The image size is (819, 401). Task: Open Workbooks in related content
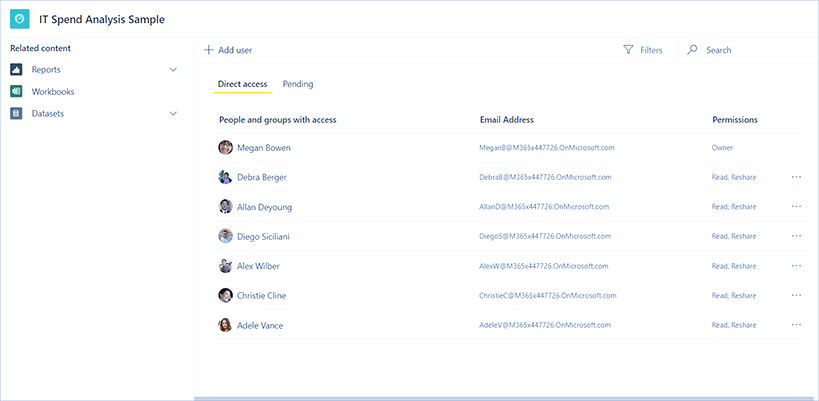click(x=53, y=91)
